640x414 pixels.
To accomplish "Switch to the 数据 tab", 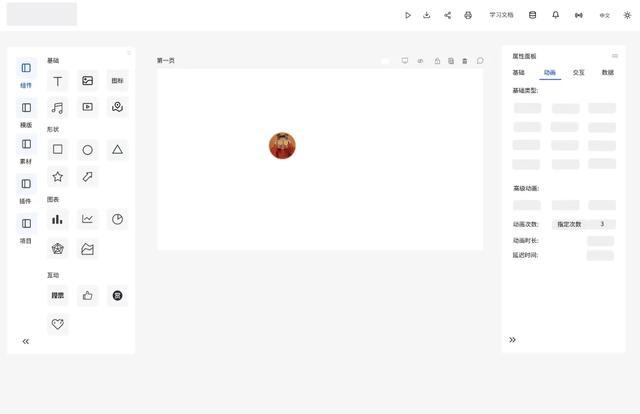I will [x=608, y=72].
